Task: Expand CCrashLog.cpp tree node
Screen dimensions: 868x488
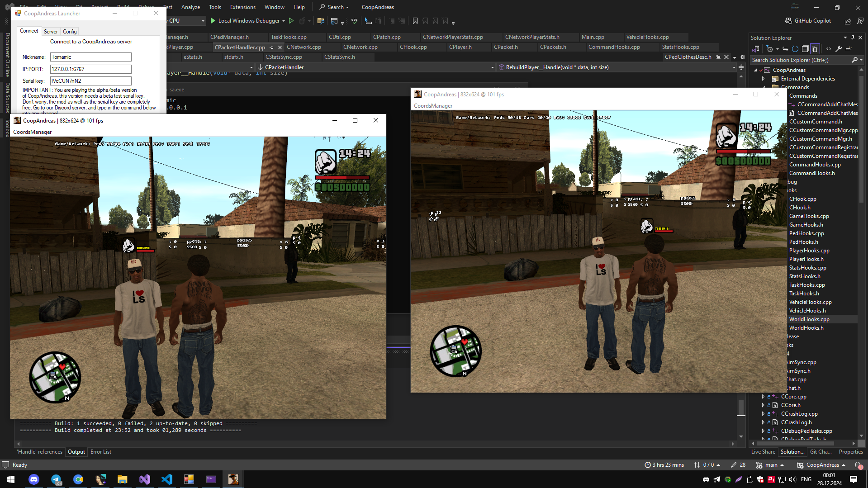Action: (x=764, y=414)
